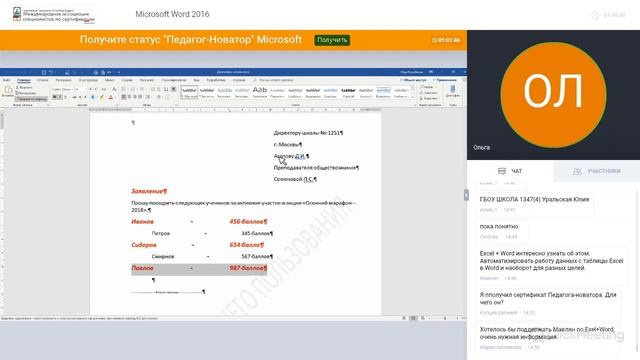Switch to Print Layout view in status bar
The height and width of the screenshot is (360, 640).
click(x=413, y=318)
